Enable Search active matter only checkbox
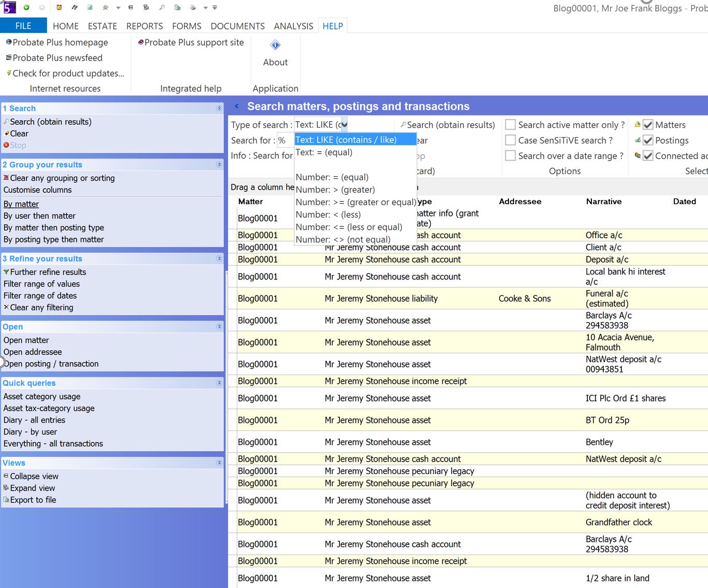The height and width of the screenshot is (588, 708). 511,125
